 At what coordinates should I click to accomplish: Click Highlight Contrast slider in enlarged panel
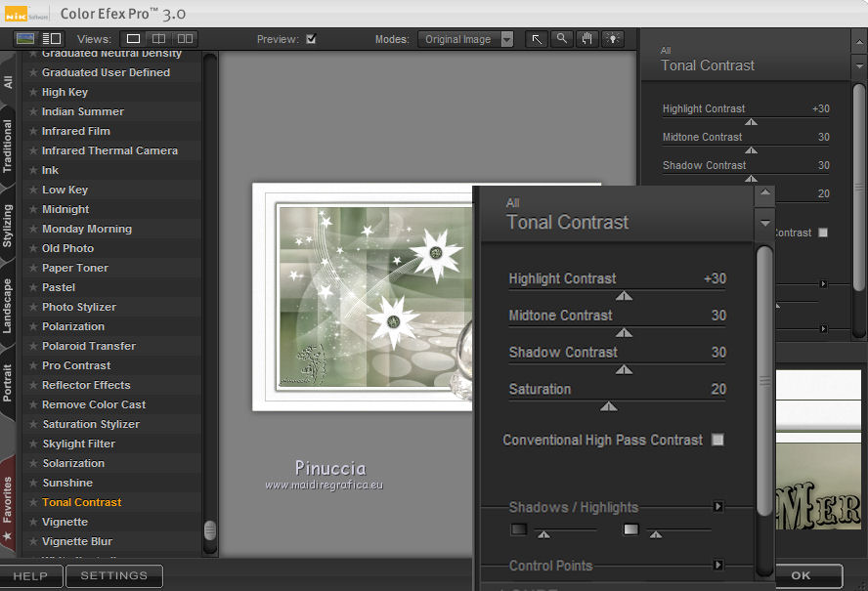(624, 296)
